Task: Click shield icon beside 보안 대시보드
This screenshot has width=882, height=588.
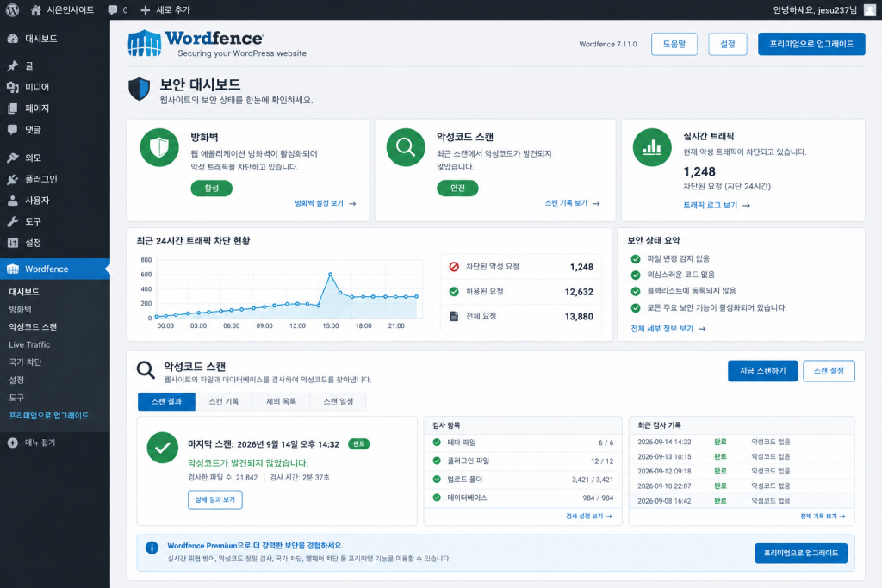Action: coord(139,89)
